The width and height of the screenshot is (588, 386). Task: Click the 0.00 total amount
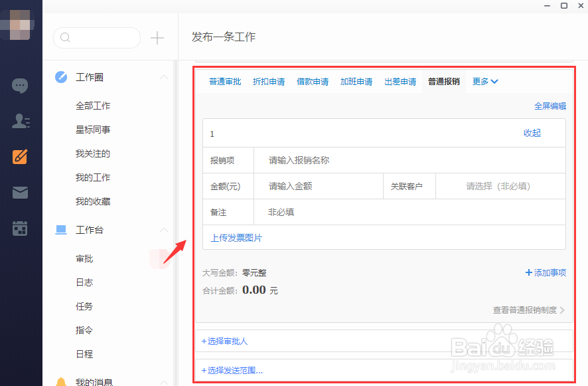pos(254,290)
